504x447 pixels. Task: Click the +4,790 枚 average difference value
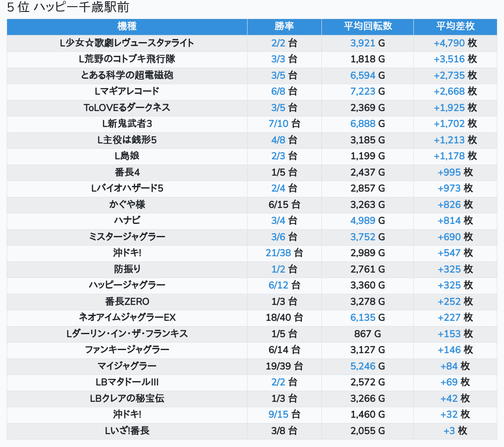click(455, 43)
